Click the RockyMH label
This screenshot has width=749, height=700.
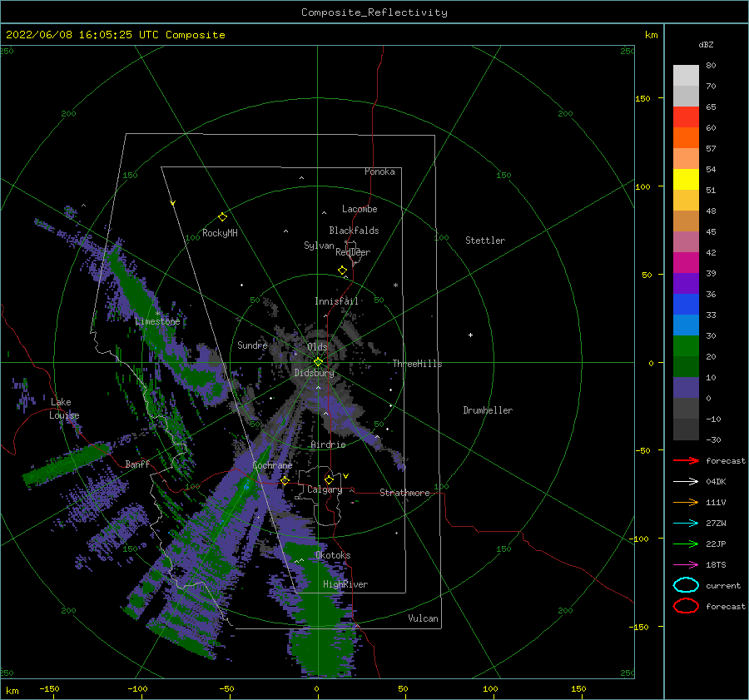(x=220, y=233)
